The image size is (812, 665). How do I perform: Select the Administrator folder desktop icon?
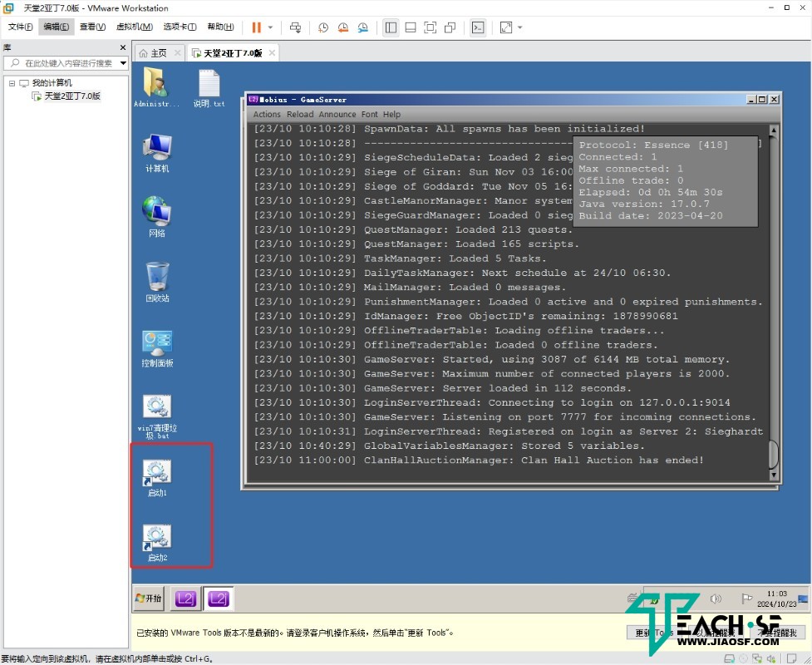(x=157, y=87)
